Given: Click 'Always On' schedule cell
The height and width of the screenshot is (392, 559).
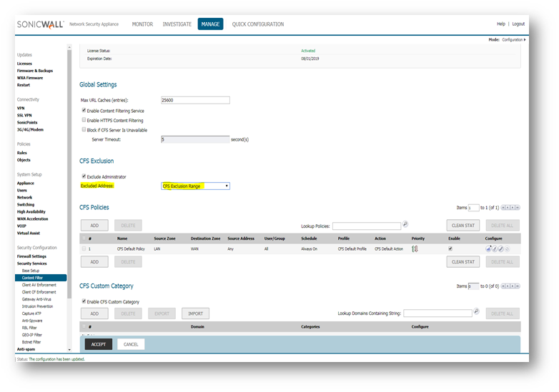Looking at the screenshot, I should tap(309, 249).
